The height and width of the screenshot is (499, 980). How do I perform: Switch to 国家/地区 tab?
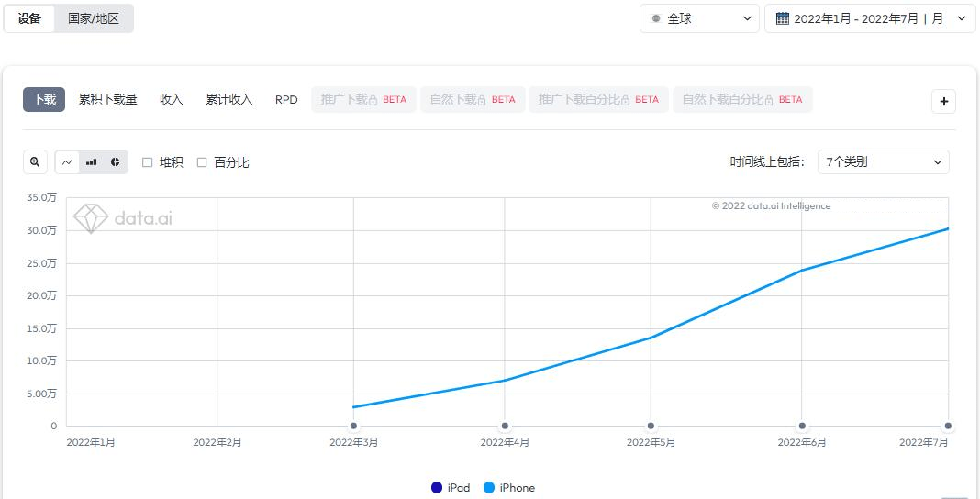point(94,18)
